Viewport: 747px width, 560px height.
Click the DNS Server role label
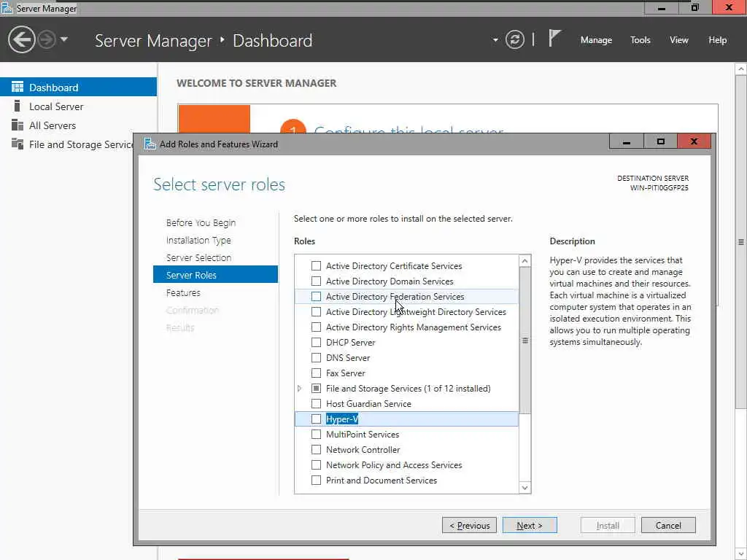[x=348, y=357]
